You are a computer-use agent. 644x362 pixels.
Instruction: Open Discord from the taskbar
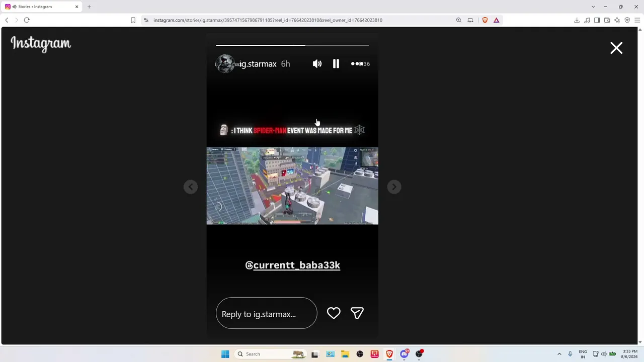(x=404, y=354)
